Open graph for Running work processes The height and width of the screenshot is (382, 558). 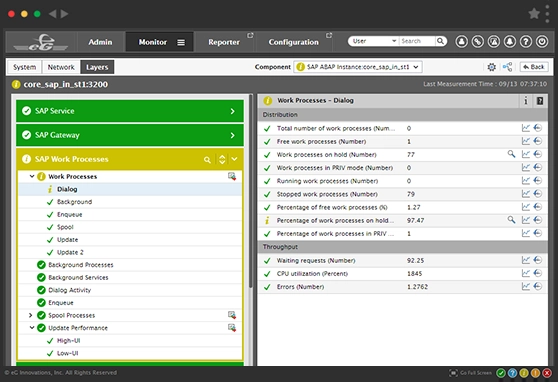pos(526,180)
